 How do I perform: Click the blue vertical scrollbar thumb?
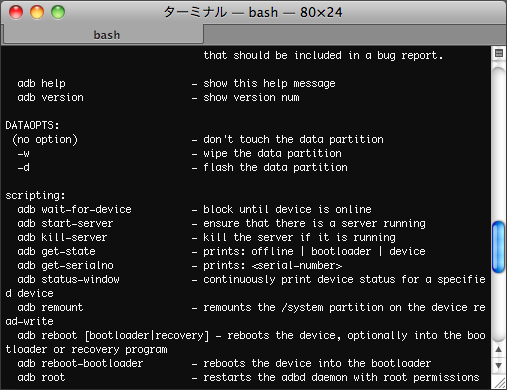pos(499,247)
